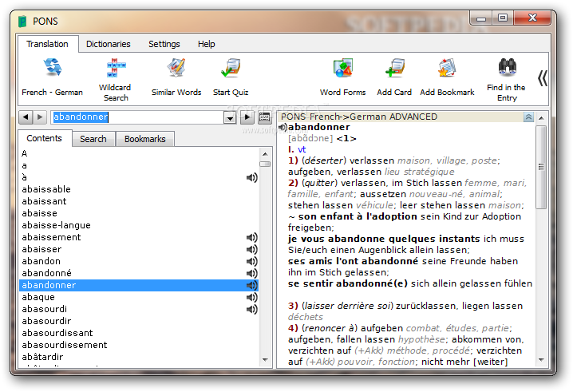Close the PONS window
Viewport: 573px width, 392px height.
(532, 18)
